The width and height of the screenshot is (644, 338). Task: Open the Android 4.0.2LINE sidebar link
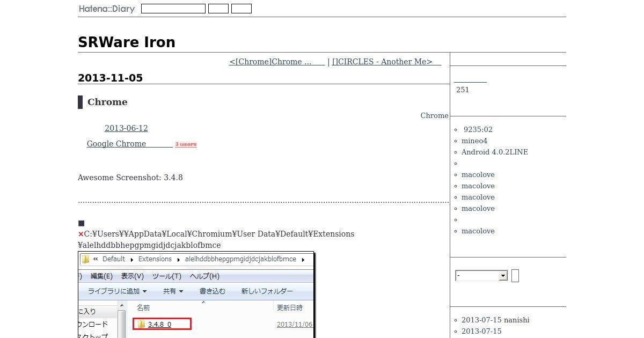[495, 152]
